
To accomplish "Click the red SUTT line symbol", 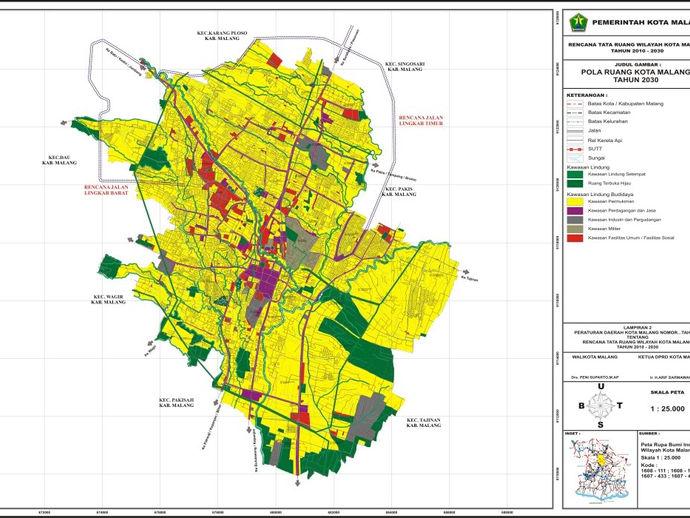I will pyautogui.click(x=575, y=149).
